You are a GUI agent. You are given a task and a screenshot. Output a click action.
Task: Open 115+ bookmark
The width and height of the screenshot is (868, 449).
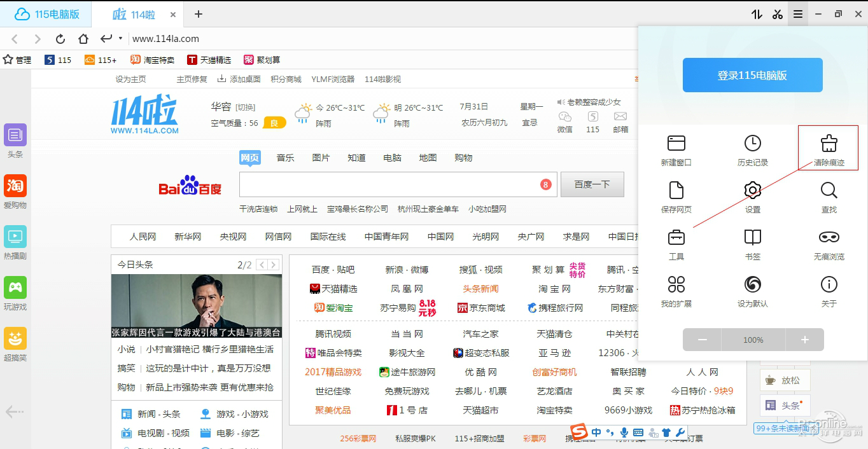101,60
